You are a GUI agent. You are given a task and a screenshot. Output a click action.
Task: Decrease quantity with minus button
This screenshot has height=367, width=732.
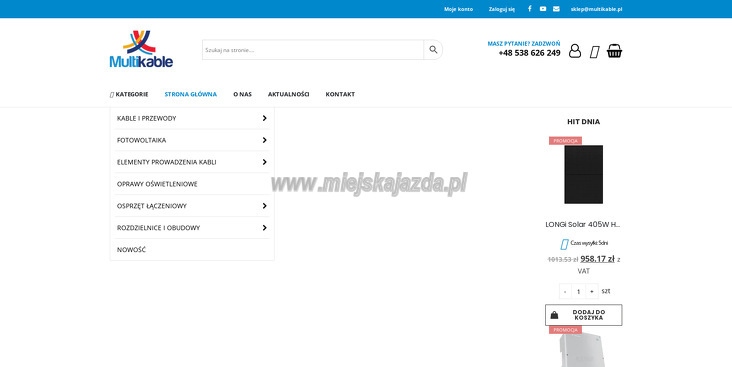click(565, 291)
